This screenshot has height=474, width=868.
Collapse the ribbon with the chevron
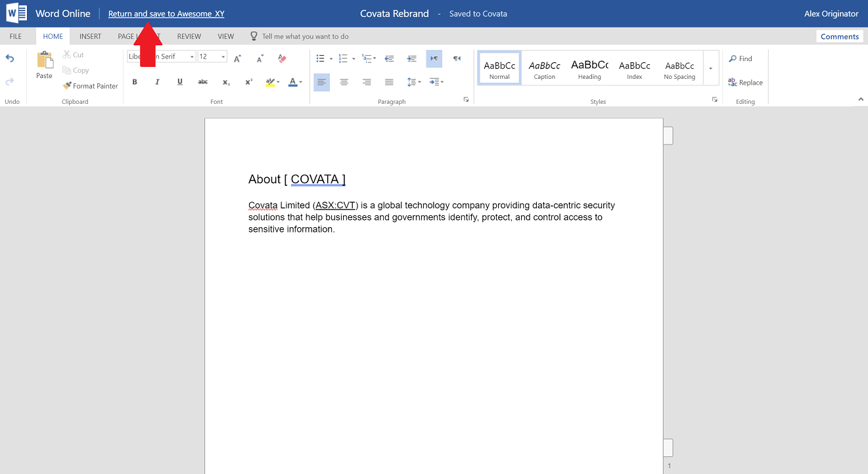click(861, 100)
